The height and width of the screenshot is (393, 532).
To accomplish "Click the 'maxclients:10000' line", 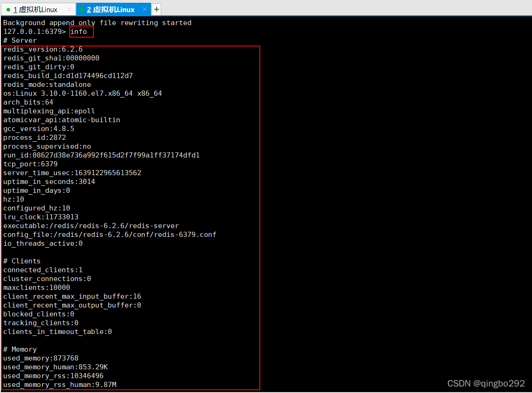I will point(37,287).
